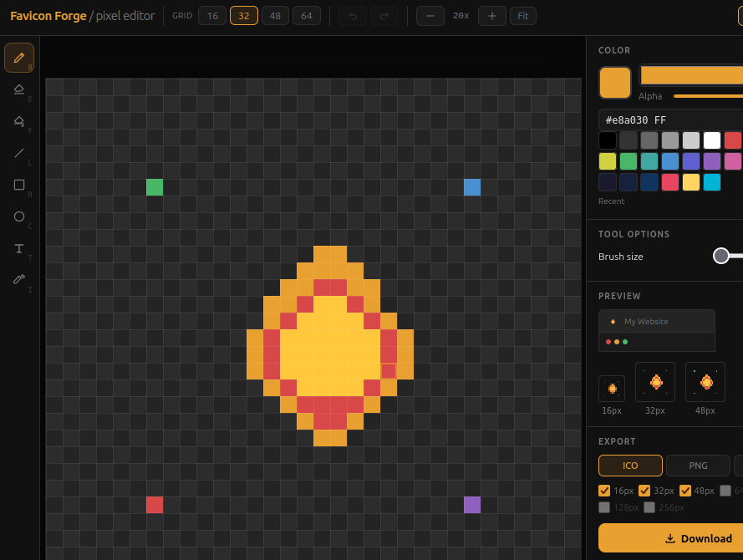
Task: Choose PNG export format
Action: point(698,466)
